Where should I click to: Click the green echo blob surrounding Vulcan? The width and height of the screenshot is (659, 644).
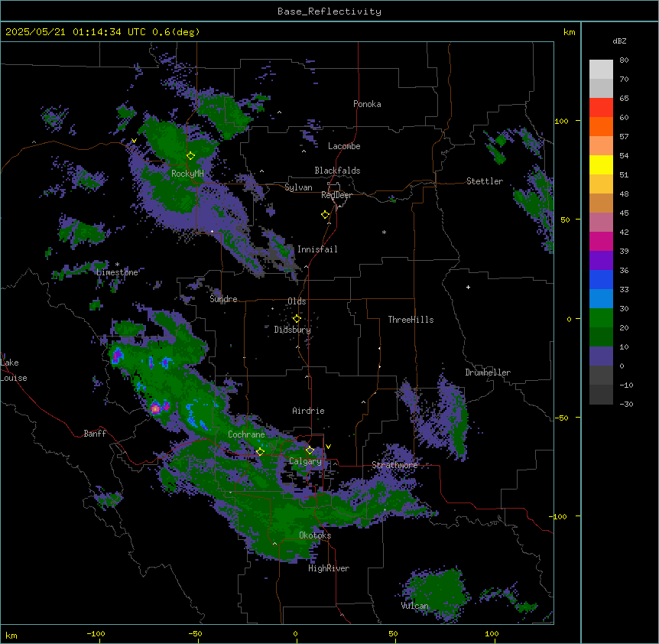point(437,594)
